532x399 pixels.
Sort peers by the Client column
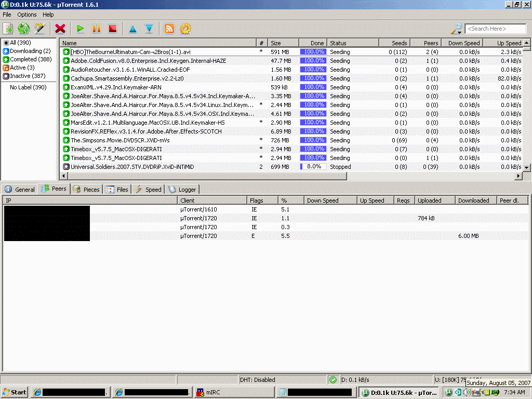pos(212,201)
